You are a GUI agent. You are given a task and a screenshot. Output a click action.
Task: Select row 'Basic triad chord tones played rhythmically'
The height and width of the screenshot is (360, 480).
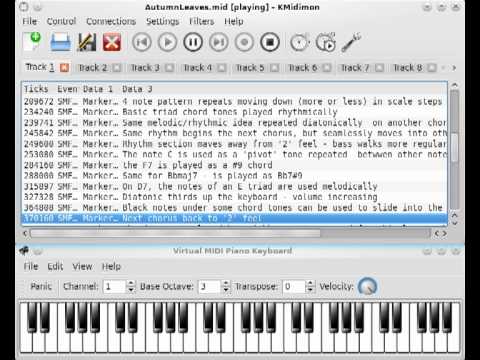tap(235, 112)
